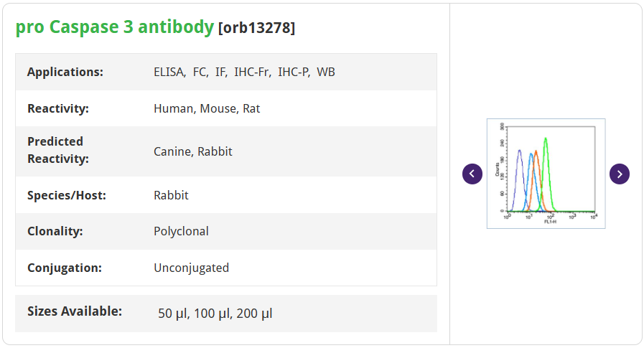
Task: Click the previous image arrow
Action: pos(472,174)
